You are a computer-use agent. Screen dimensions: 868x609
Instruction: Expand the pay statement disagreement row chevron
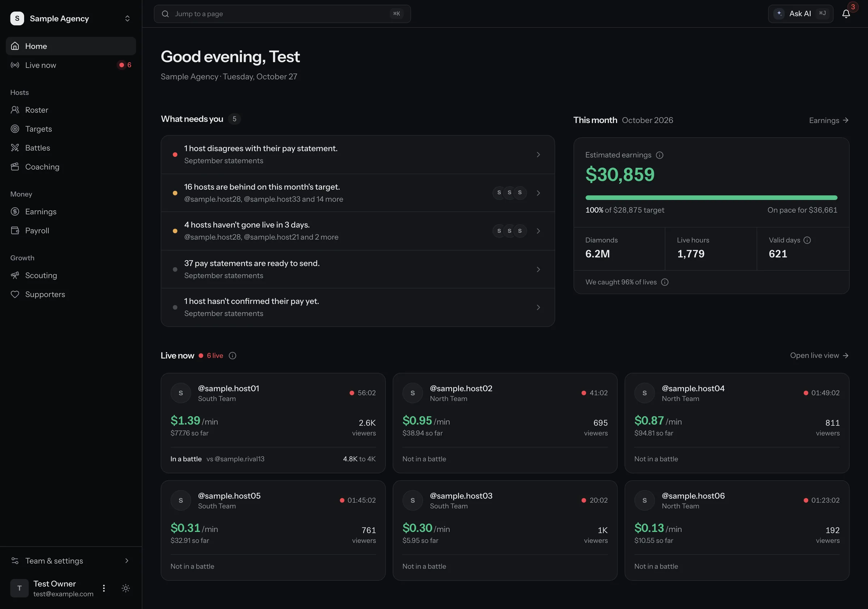[x=539, y=155]
